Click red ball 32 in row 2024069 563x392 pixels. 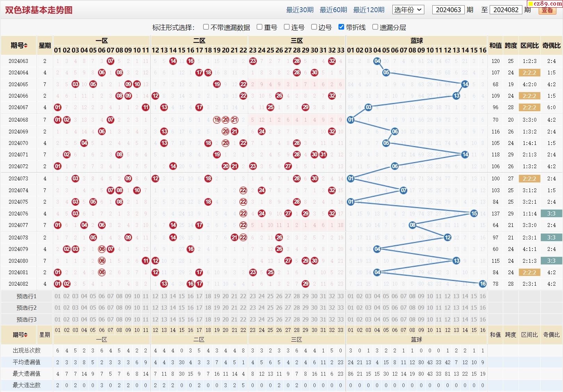332,131
